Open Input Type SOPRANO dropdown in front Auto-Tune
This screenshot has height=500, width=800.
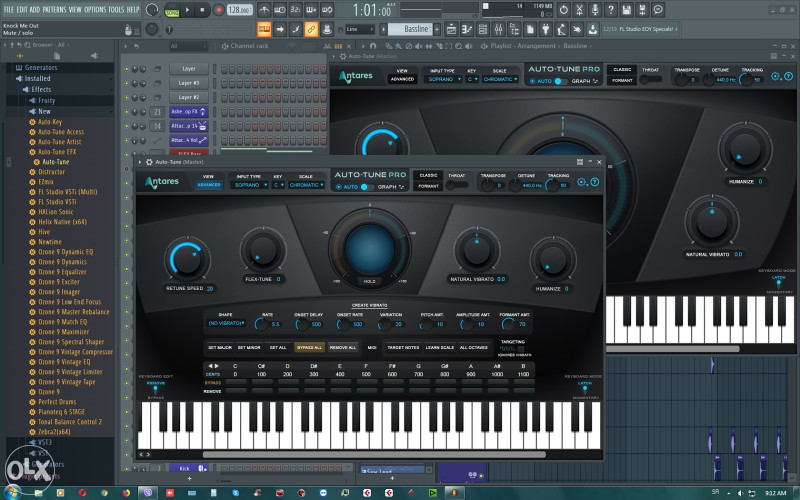(249, 185)
